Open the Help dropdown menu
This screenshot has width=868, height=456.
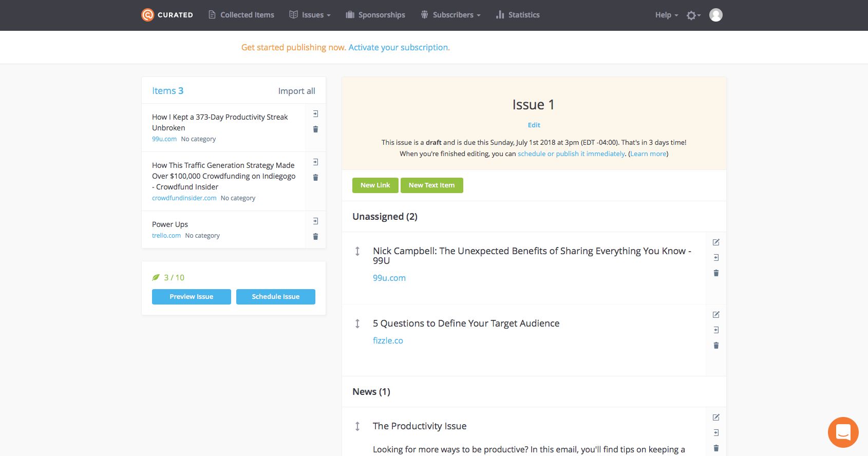pyautogui.click(x=667, y=15)
